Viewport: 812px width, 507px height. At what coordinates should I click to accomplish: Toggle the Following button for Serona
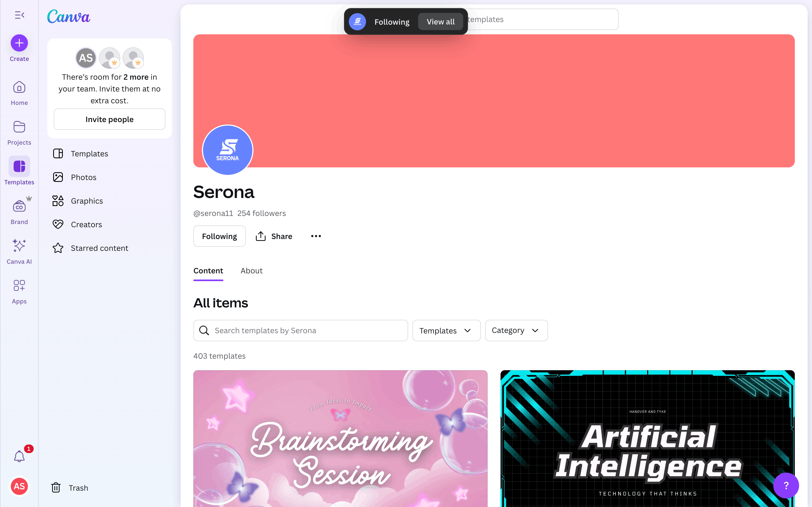click(x=219, y=236)
